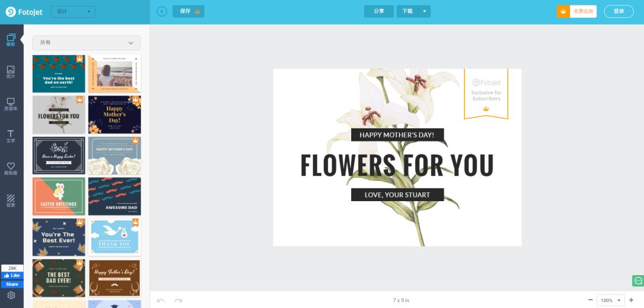Open the 背景 background panel

click(11, 201)
